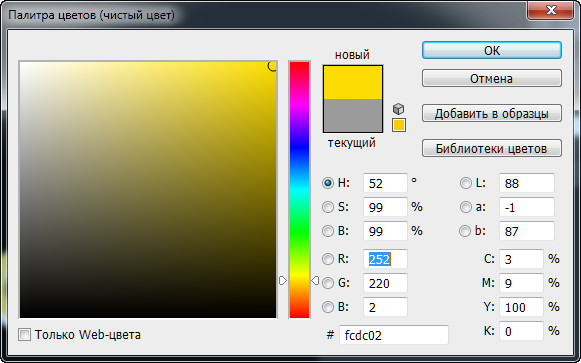Click the S field showing 99

[385, 207]
